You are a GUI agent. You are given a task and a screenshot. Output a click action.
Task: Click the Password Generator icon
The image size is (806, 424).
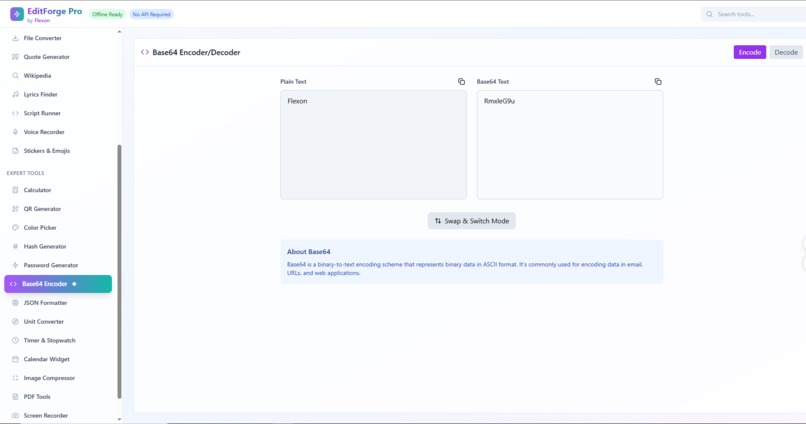click(15, 265)
